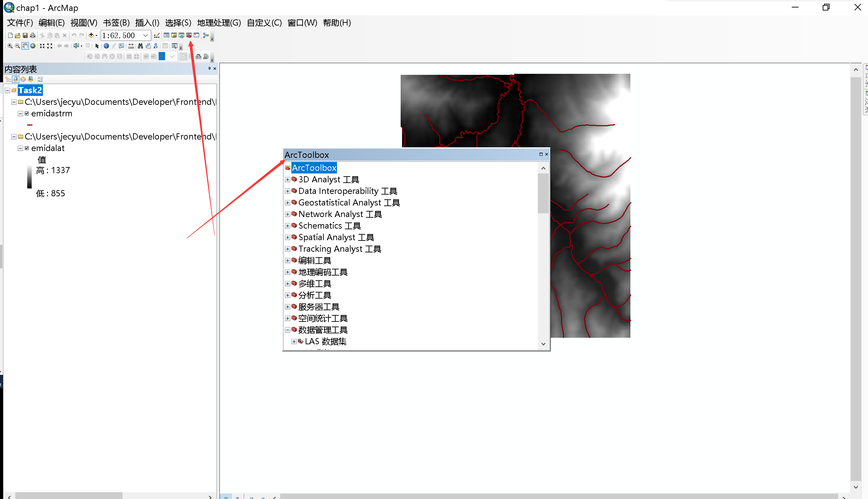Open an existing map document
The width and height of the screenshot is (868, 499).
click(x=17, y=35)
